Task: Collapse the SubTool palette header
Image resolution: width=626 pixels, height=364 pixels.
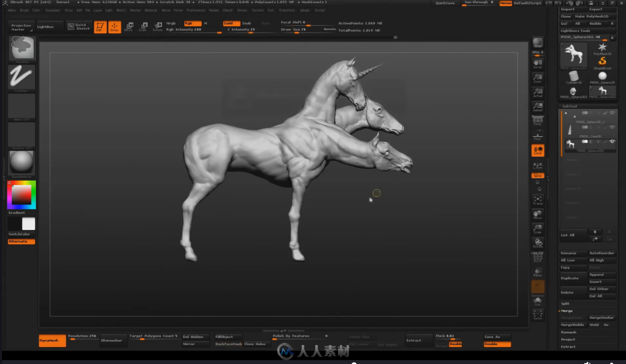Action: [569, 106]
